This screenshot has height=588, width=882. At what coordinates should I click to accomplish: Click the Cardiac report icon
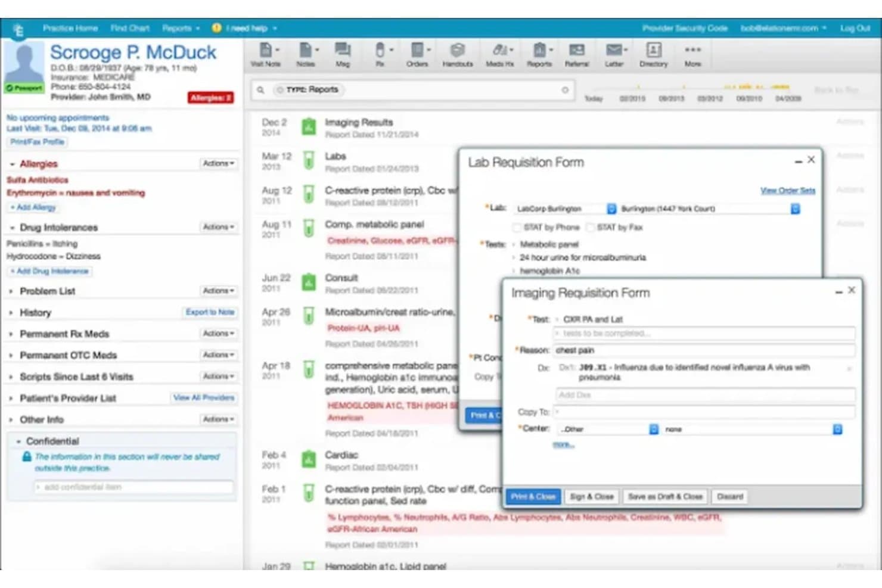[x=309, y=459]
